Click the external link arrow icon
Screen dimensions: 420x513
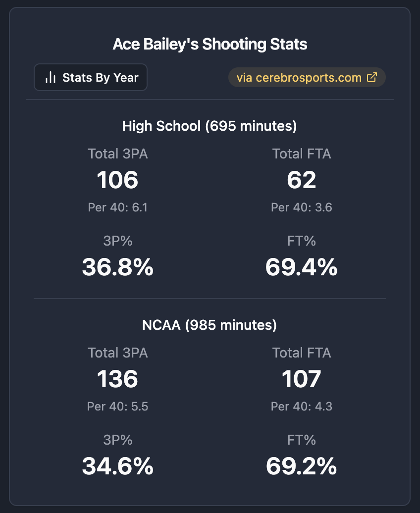pyautogui.click(x=371, y=78)
